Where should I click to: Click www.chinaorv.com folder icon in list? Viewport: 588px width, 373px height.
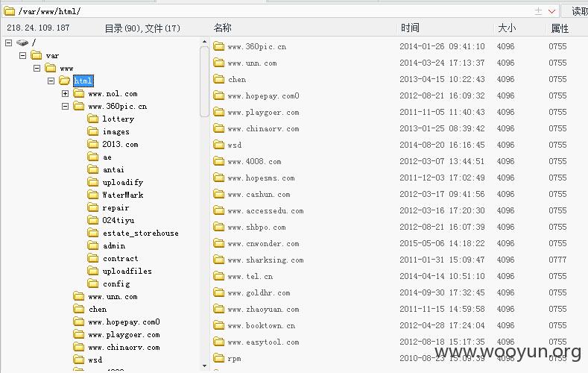pyautogui.click(x=218, y=128)
